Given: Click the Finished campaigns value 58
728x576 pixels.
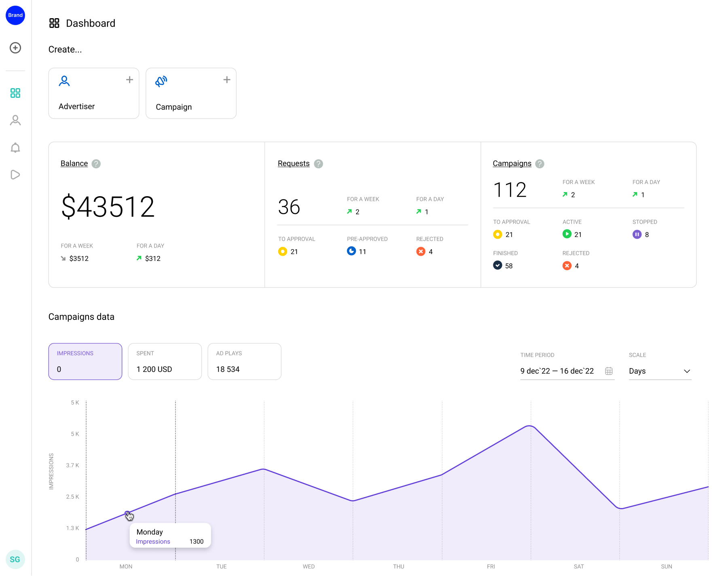Looking at the screenshot, I should (509, 266).
